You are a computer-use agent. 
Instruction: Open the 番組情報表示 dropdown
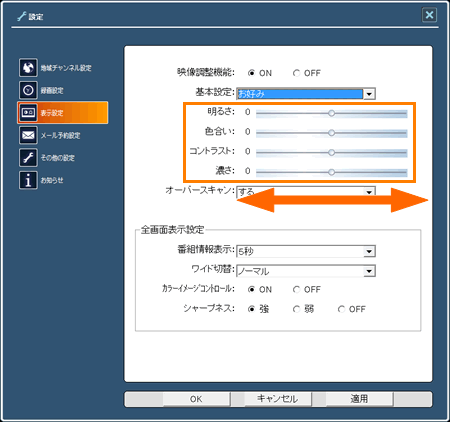369,251
